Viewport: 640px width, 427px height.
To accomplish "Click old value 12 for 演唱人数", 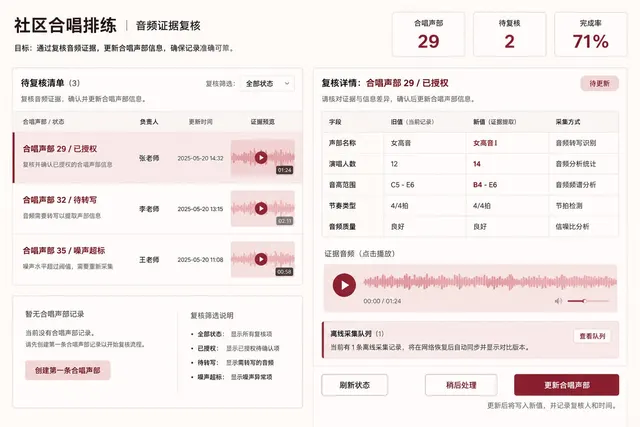I will tap(394, 164).
